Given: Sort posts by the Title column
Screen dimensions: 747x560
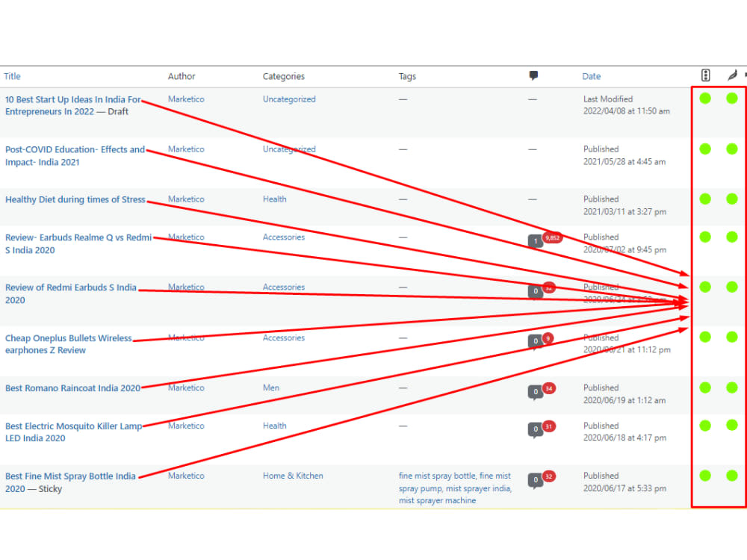Looking at the screenshot, I should (13, 76).
